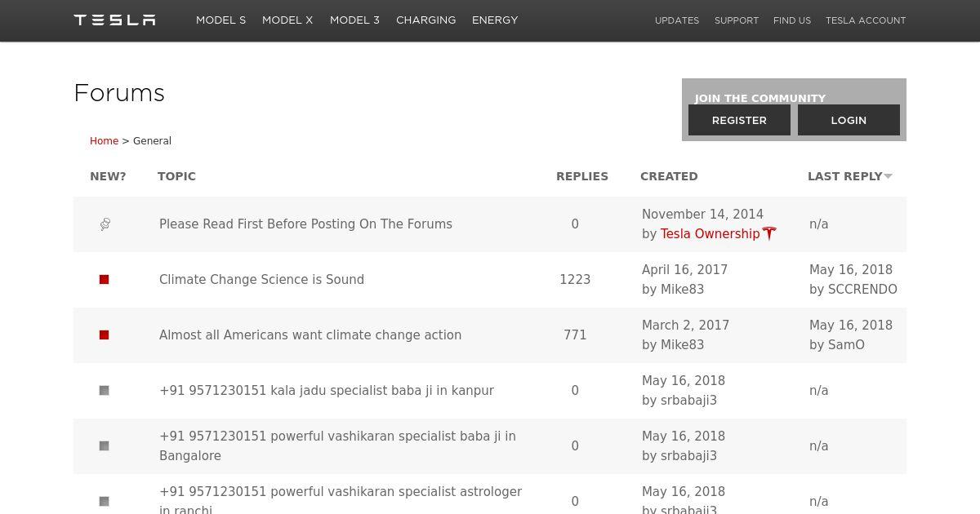Open Tesla Account link
Screen dimensions: 980x514
tap(866, 20)
